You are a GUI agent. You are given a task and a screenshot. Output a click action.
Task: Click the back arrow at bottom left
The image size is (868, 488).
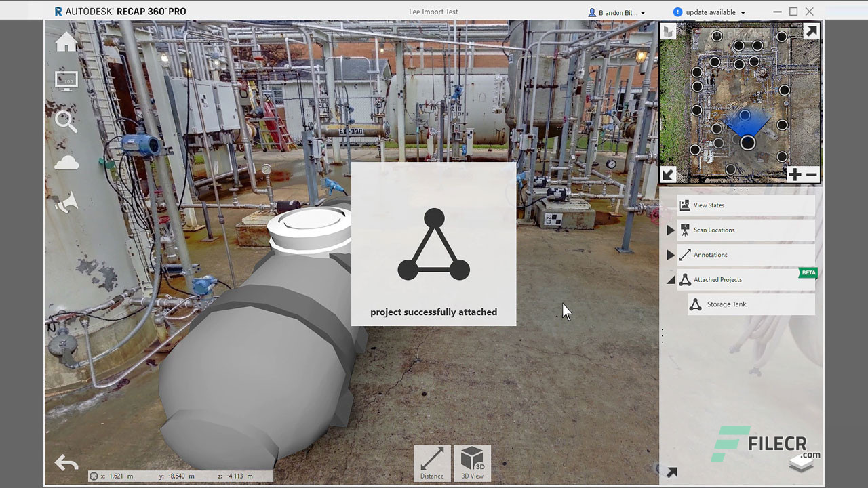click(x=66, y=463)
